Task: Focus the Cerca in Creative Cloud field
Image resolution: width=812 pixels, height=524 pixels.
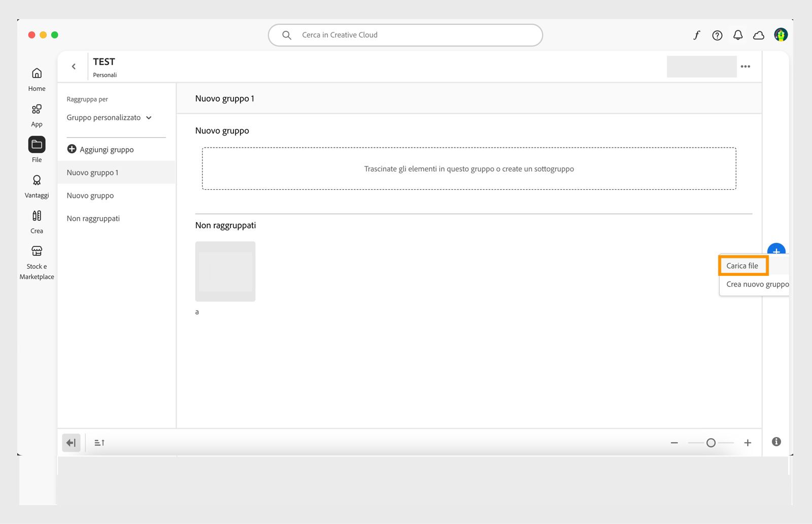Action: click(x=405, y=35)
